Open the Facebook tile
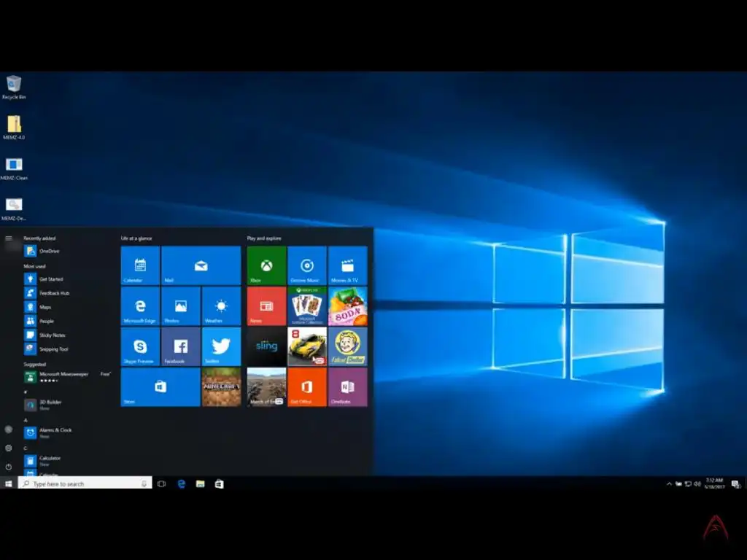 181,346
